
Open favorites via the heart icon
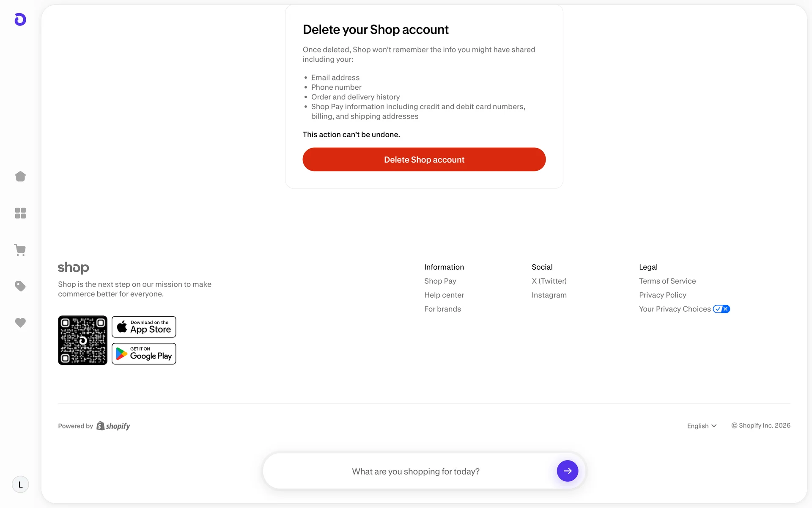[20, 323]
